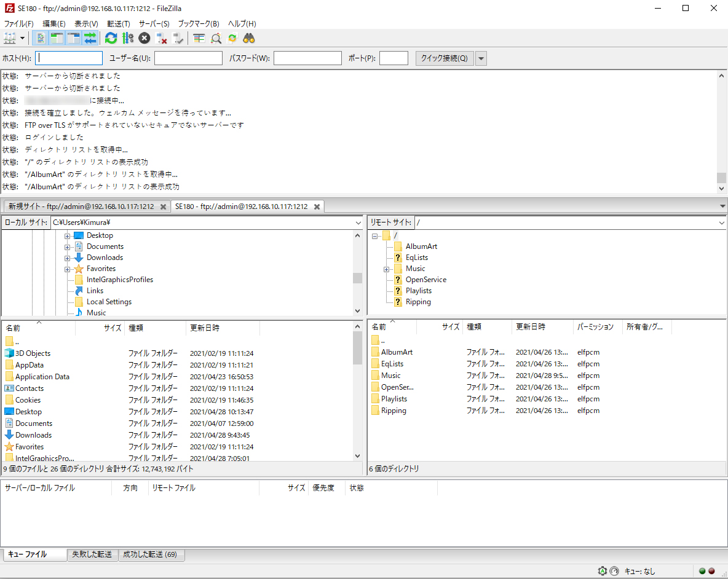Toggle the remote directory tree display
Image resolution: width=728 pixels, height=579 pixels.
click(74, 39)
